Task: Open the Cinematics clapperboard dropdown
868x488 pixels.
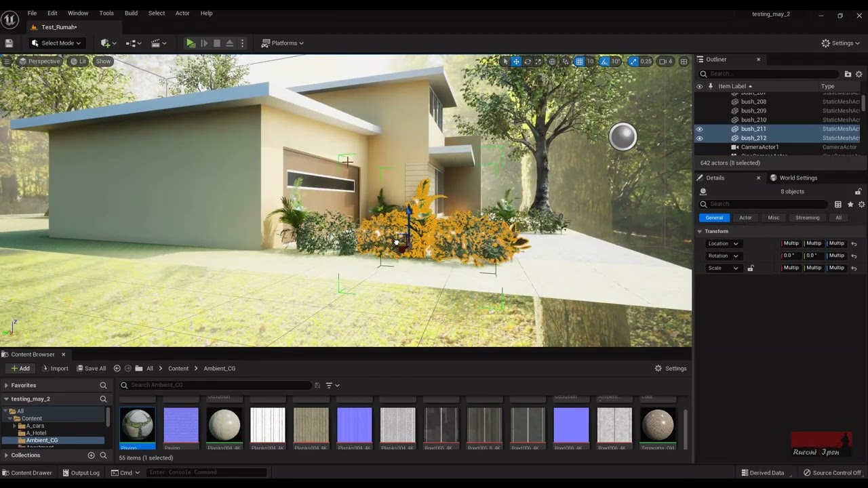Action: [x=158, y=43]
